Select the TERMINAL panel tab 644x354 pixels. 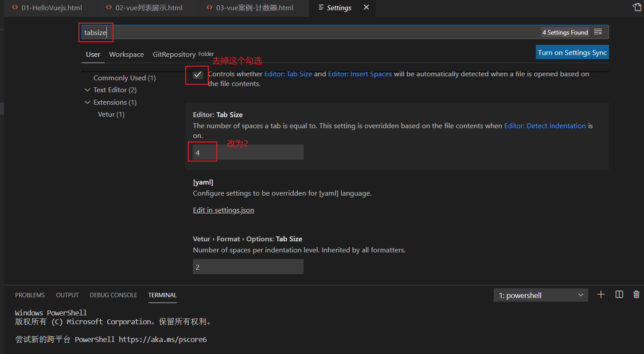[x=162, y=295]
